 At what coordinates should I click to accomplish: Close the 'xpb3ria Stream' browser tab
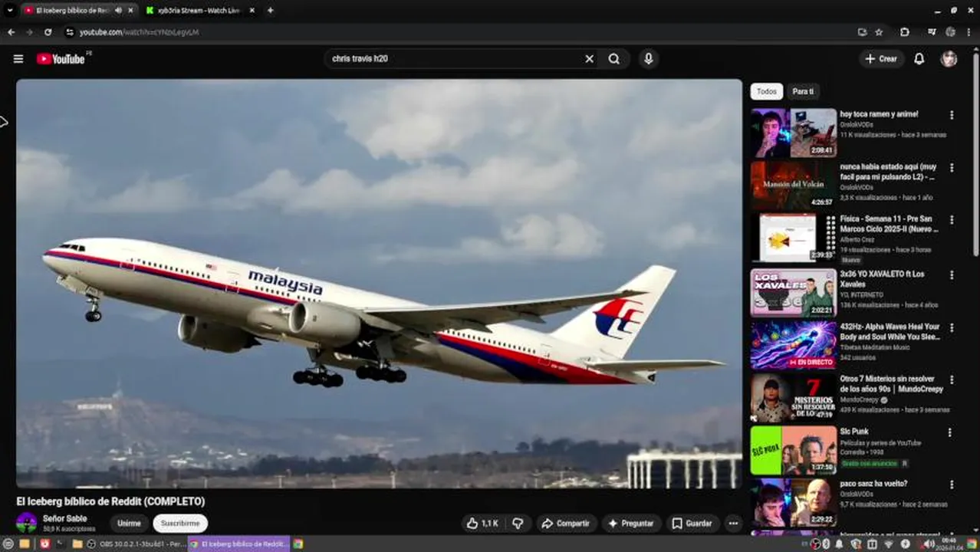tap(251, 11)
